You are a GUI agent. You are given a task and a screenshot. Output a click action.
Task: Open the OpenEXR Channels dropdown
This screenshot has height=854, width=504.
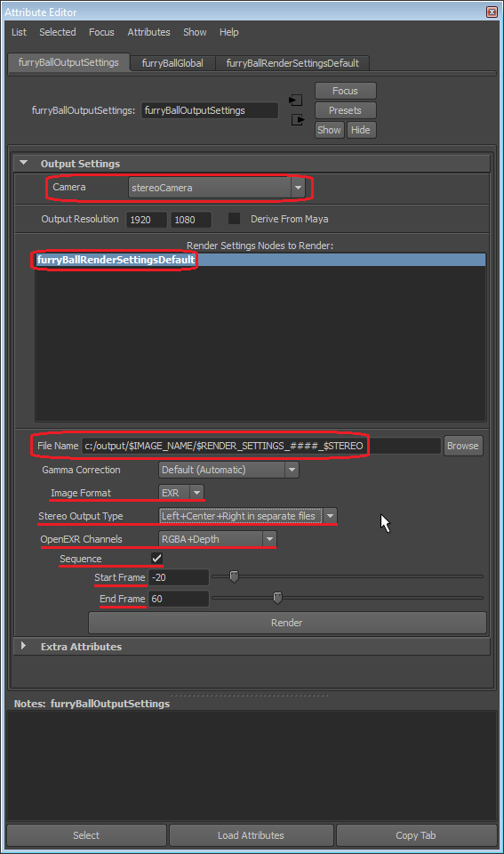(x=218, y=539)
